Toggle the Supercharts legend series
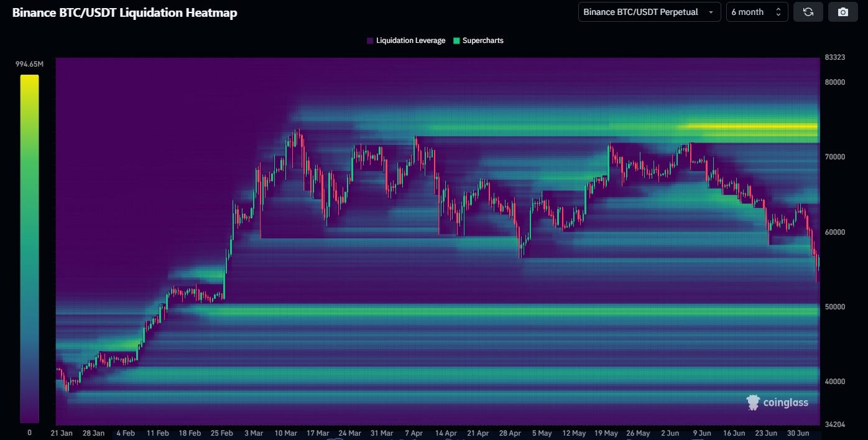Image resolution: width=868 pixels, height=440 pixels. pos(478,40)
